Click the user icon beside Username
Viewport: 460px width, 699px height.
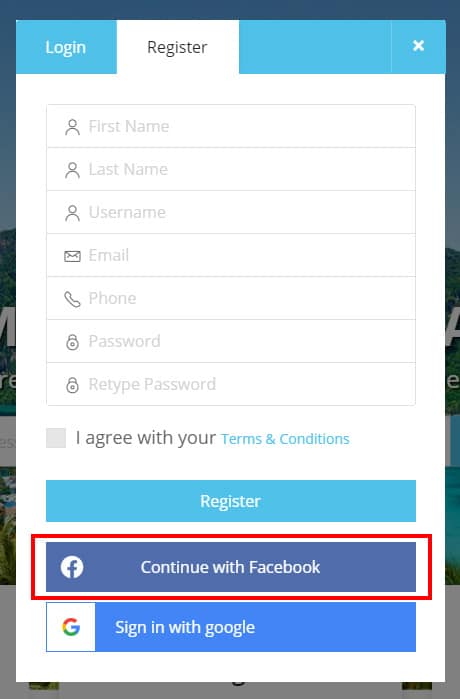pyautogui.click(x=72, y=213)
